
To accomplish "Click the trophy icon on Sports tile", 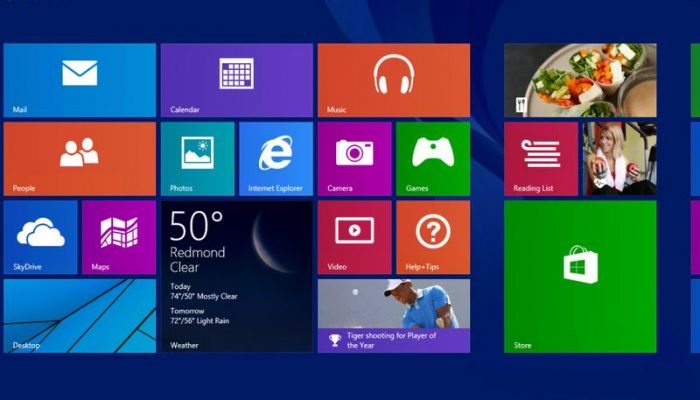I will tap(334, 341).
